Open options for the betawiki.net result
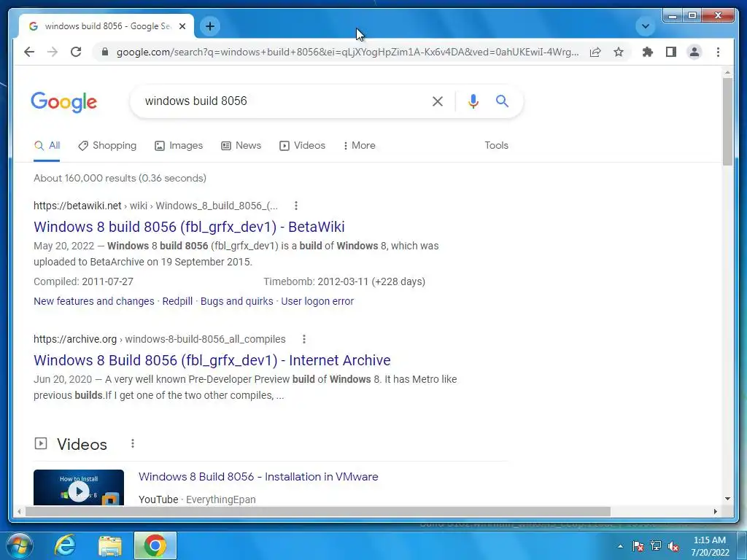The width and height of the screenshot is (747, 560). point(296,206)
